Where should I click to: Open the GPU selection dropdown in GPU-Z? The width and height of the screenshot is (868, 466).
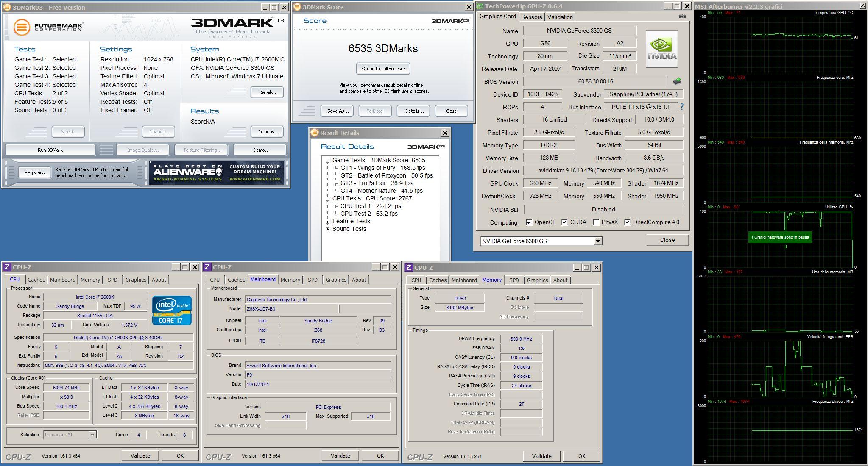(597, 241)
